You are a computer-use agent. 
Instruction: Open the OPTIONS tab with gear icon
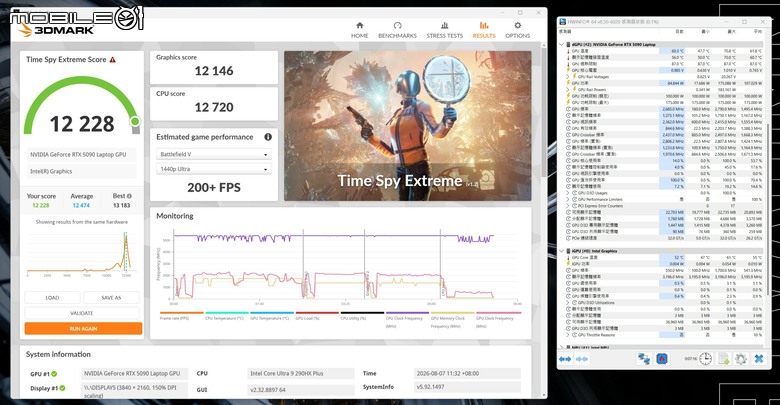[517, 30]
